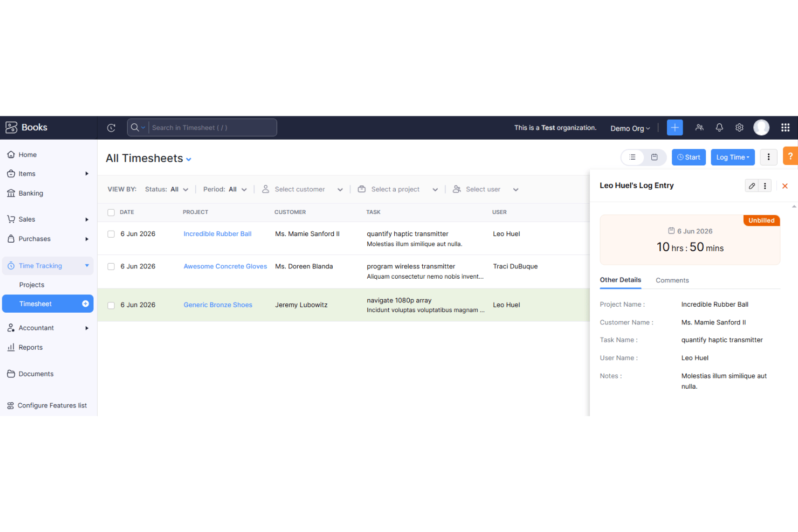Open log entry more options menu
Image resolution: width=798 pixels, height=532 pixels.
tap(765, 186)
